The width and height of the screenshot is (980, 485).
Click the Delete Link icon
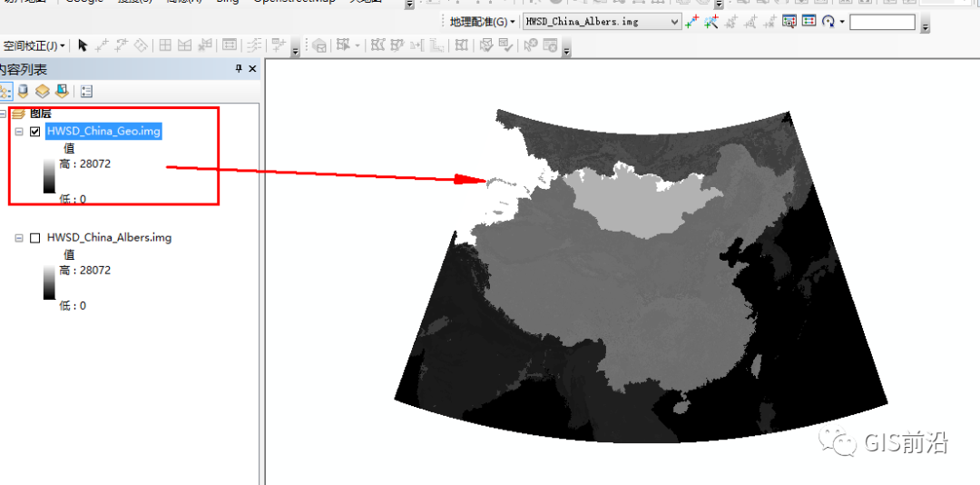pyautogui.click(x=770, y=22)
